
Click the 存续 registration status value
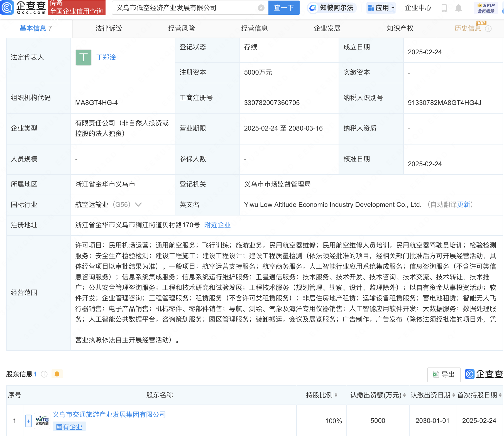(x=251, y=47)
